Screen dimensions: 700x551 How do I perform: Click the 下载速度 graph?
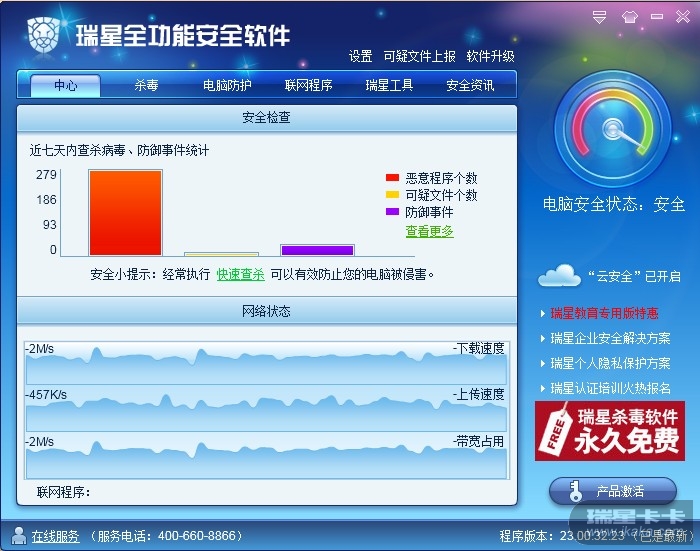[x=267, y=363]
